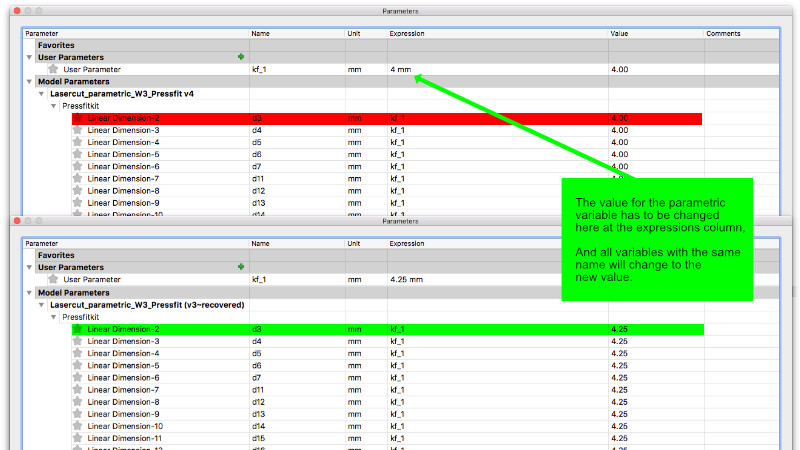The width and height of the screenshot is (800, 450).
Task: Sort by Comments column header, upper window
Action: click(723, 34)
